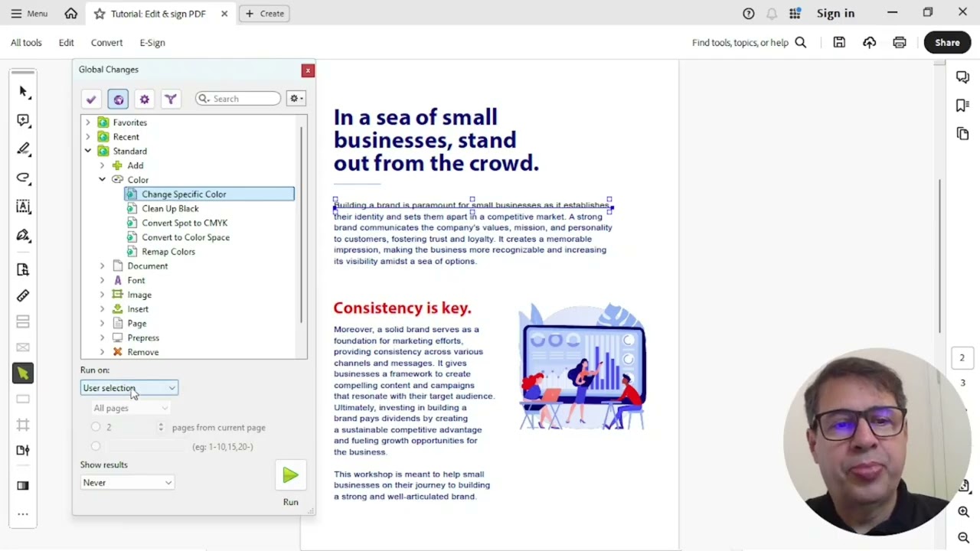The image size is (980, 551).
Task: Expand the Favorites folder
Action: [x=87, y=122]
